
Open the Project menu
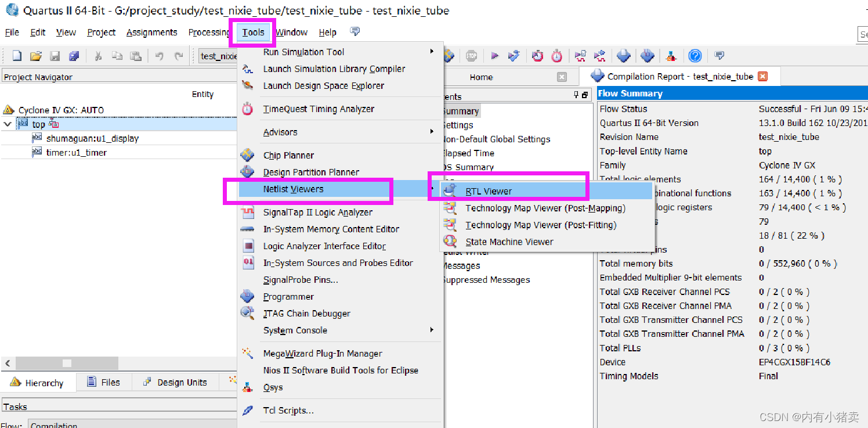coord(102,33)
